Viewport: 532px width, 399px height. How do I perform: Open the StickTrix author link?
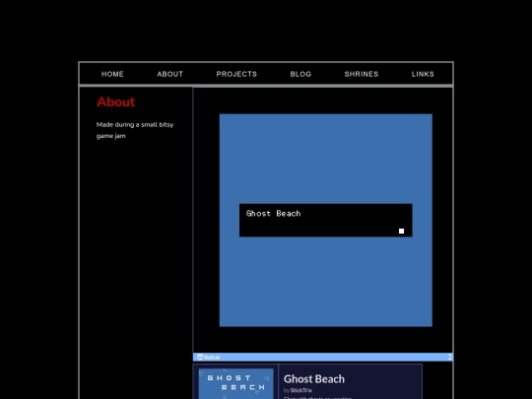301,390
